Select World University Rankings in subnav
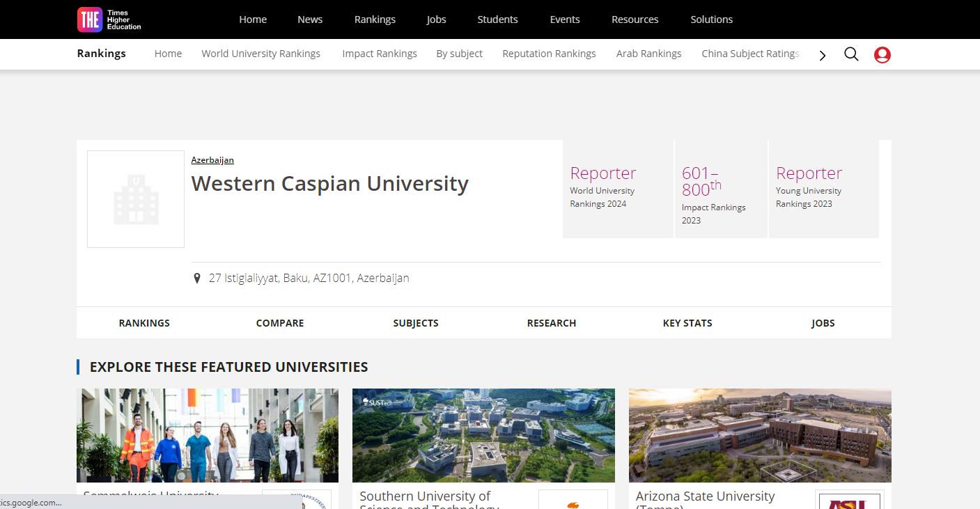Screen dimensions: 980x509 [x=260, y=54]
